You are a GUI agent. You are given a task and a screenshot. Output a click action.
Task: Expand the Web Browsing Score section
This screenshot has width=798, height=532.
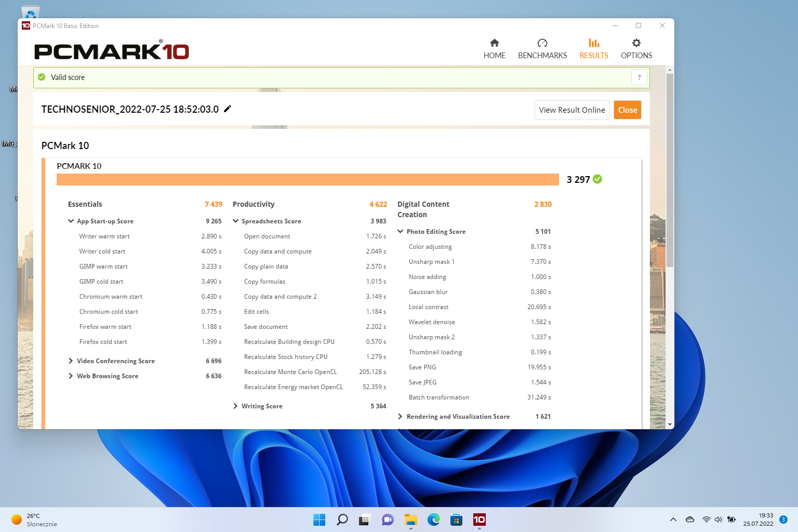tap(71, 376)
